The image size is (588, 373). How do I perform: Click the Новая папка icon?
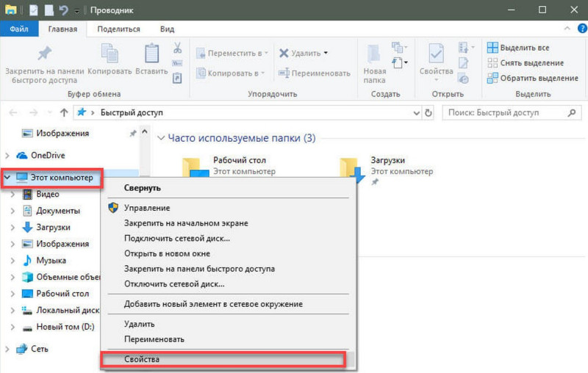point(373,54)
